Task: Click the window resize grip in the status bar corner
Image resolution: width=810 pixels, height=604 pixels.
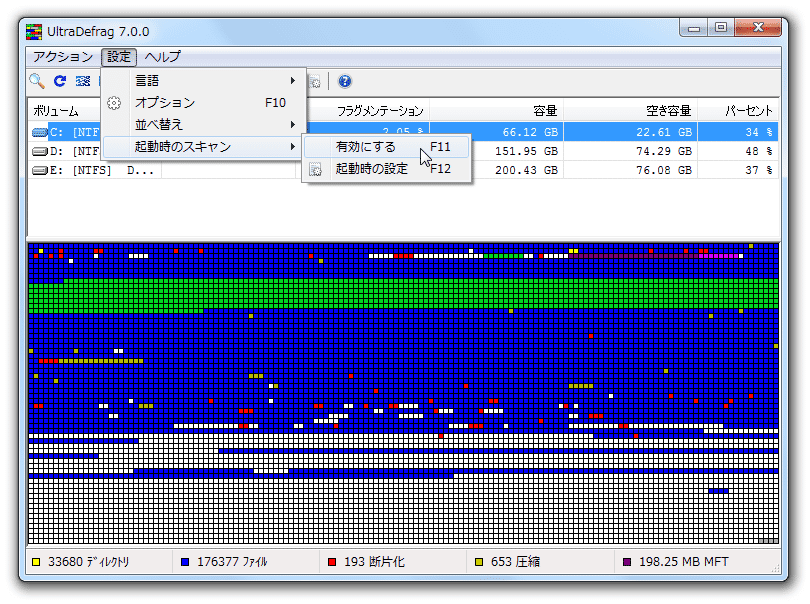Action: tap(775, 568)
